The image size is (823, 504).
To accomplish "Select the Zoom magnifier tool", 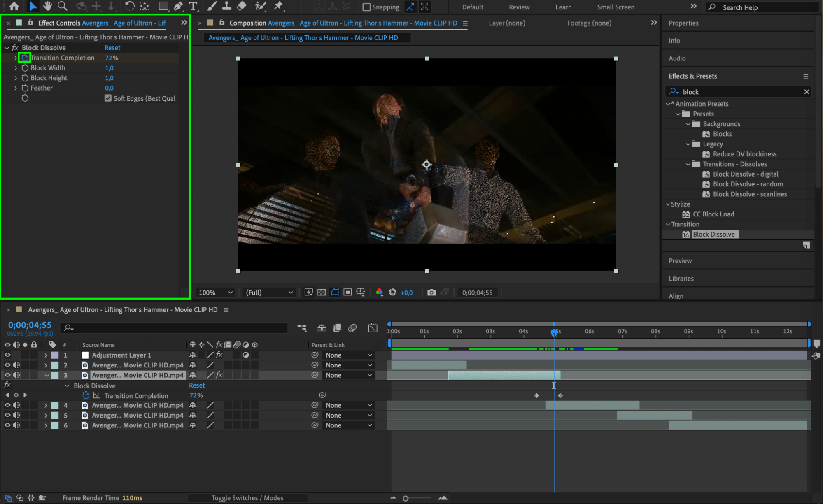I will [63, 6].
